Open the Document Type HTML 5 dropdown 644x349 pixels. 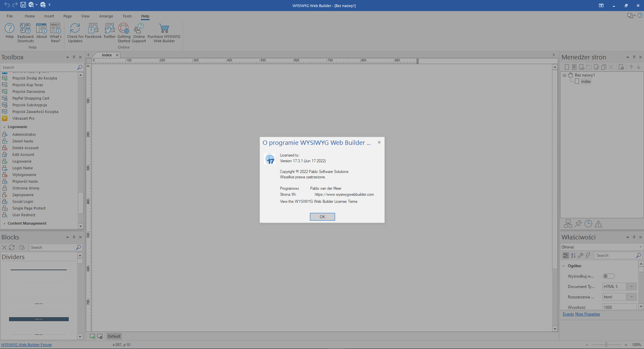pyautogui.click(x=632, y=287)
